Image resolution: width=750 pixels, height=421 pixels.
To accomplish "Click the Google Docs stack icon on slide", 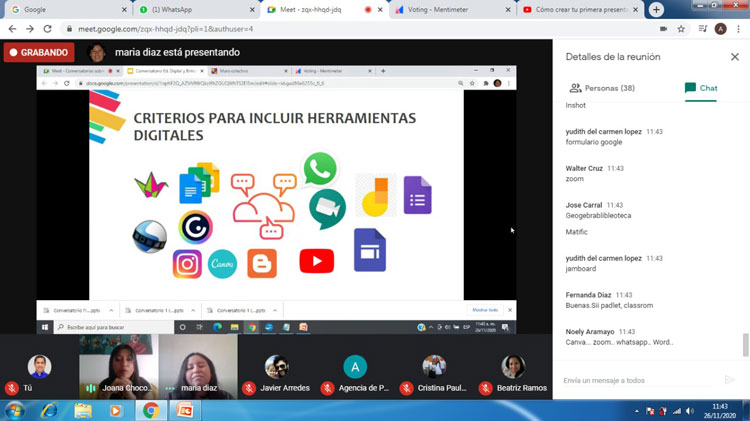I will coord(199,183).
